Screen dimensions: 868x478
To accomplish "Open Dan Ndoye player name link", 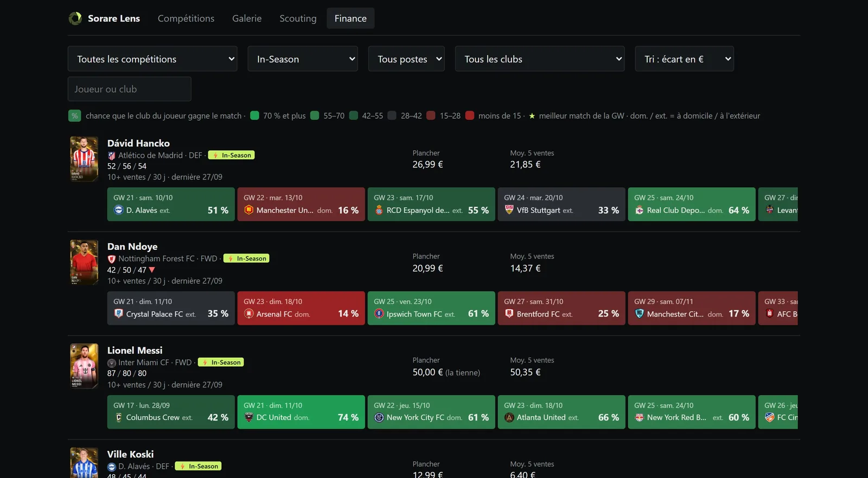I will click(132, 247).
